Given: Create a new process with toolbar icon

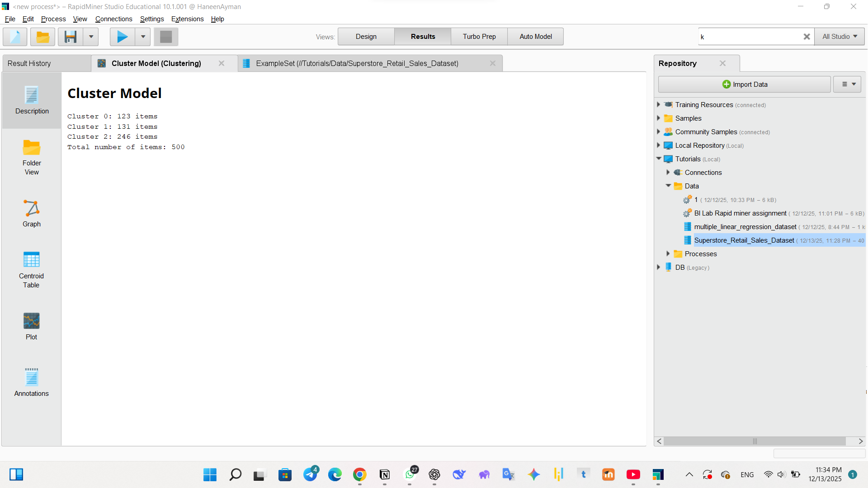Looking at the screenshot, I should pos(15,37).
